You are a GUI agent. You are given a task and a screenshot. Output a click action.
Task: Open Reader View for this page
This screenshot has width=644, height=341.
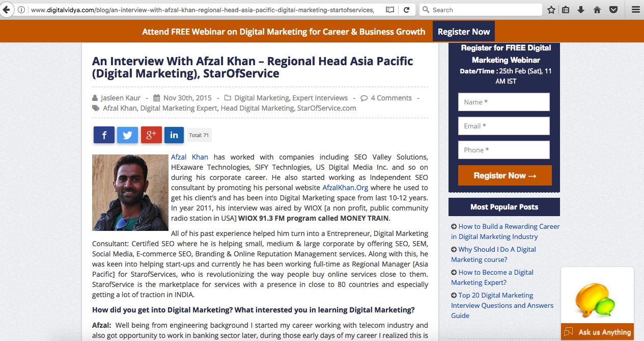[x=389, y=9]
